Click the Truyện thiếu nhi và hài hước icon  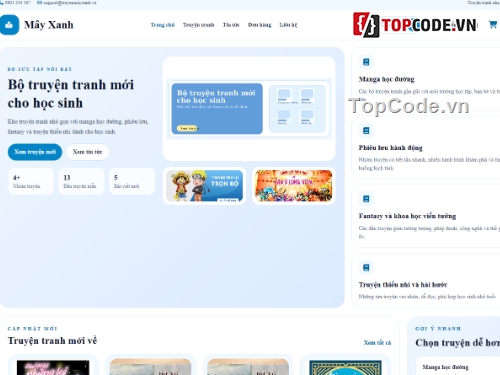(366, 268)
